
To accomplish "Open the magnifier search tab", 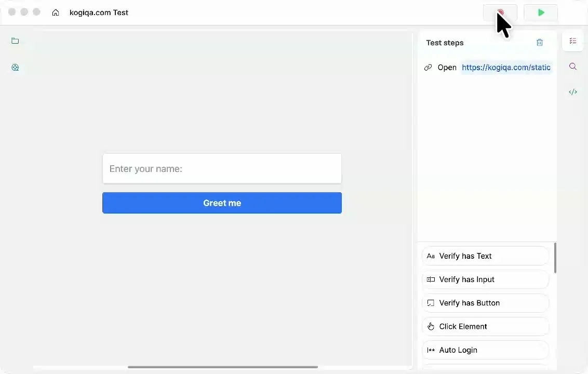I will [573, 66].
